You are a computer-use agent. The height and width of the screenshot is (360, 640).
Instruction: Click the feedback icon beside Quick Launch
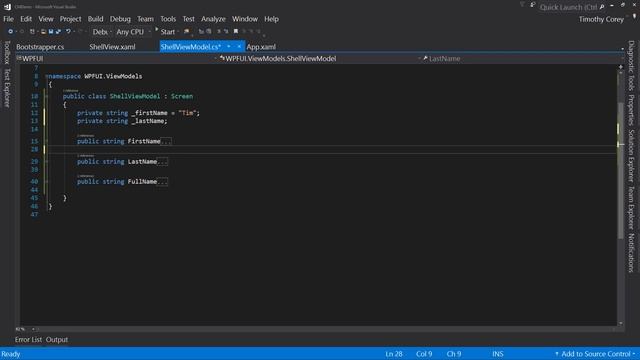[x=533, y=5]
